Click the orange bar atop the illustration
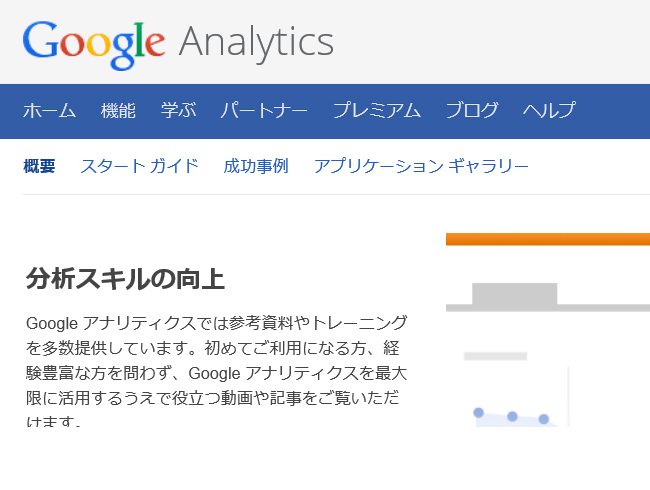The height and width of the screenshot is (490, 650). click(548, 239)
